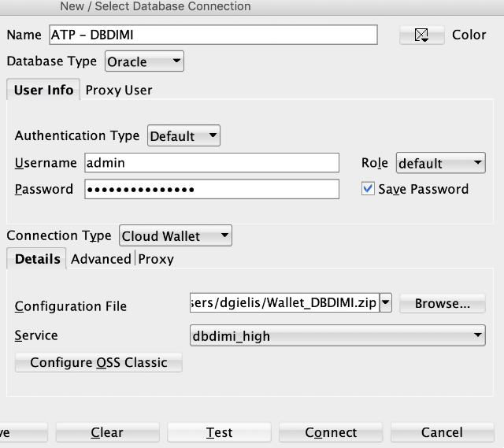Select the Details tab

point(37,259)
